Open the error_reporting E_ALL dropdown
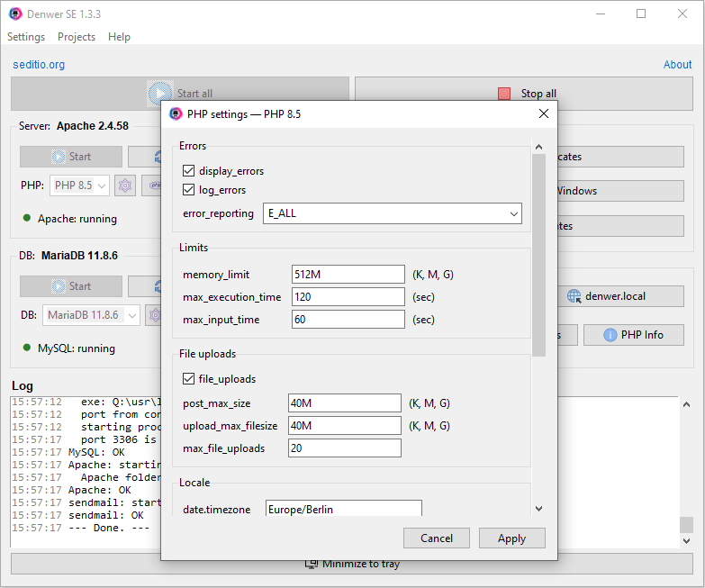 click(x=392, y=213)
